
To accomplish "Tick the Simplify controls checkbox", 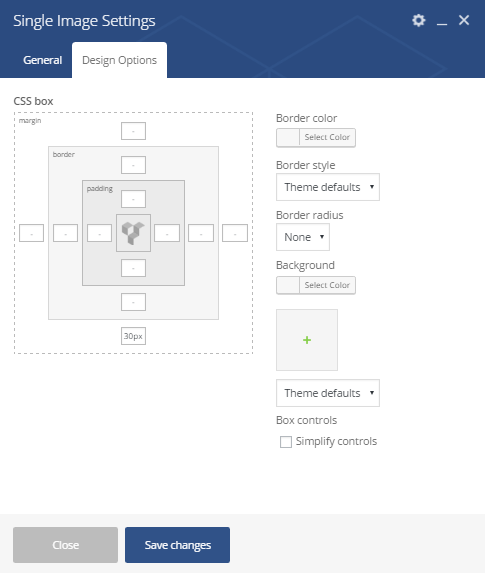I will (x=285, y=442).
